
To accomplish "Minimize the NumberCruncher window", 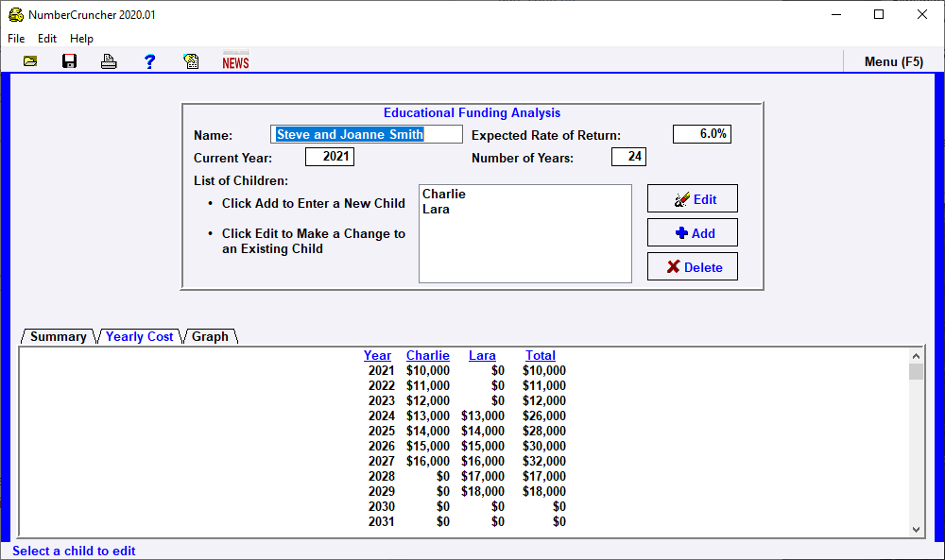I will (x=836, y=14).
